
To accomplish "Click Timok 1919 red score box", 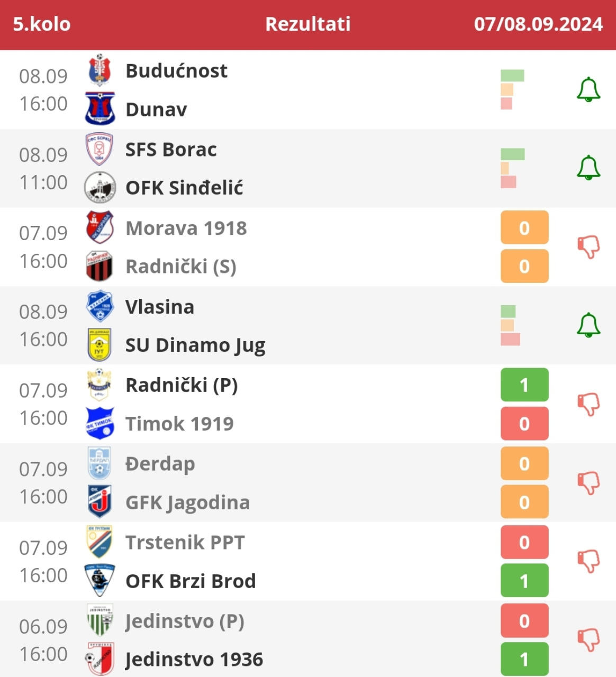I will coord(524,424).
